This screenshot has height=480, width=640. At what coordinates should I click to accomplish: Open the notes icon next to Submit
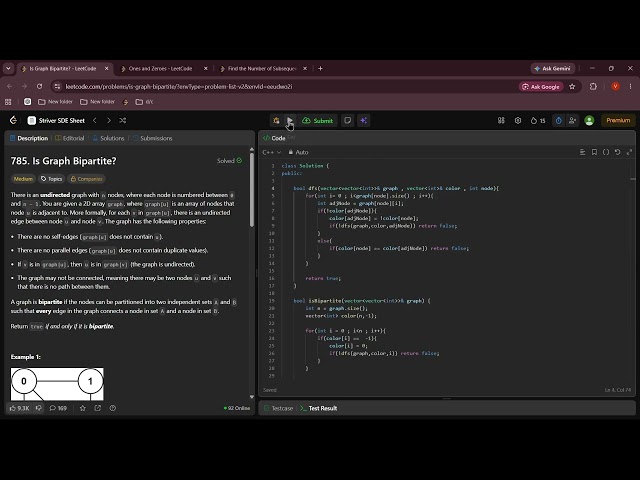coord(347,120)
